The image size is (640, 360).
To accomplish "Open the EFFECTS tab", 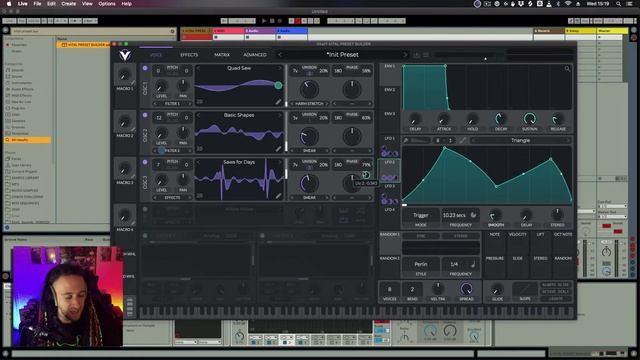I will [189, 55].
